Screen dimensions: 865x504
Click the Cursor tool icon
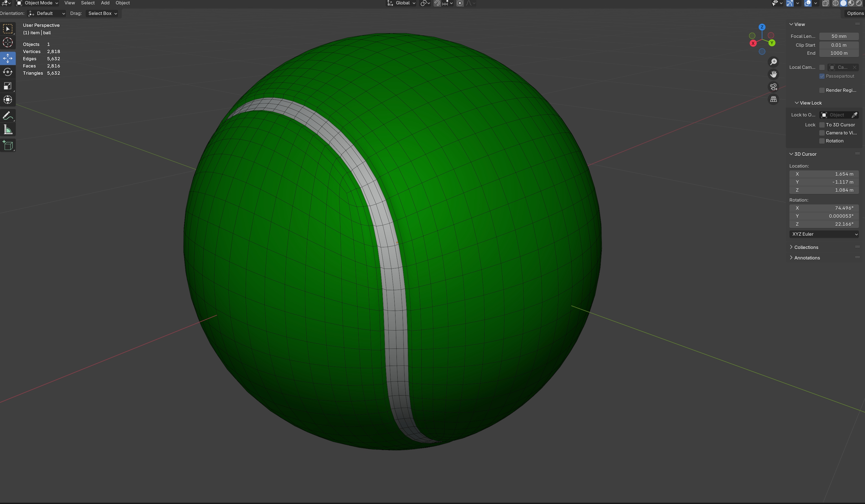[7, 43]
